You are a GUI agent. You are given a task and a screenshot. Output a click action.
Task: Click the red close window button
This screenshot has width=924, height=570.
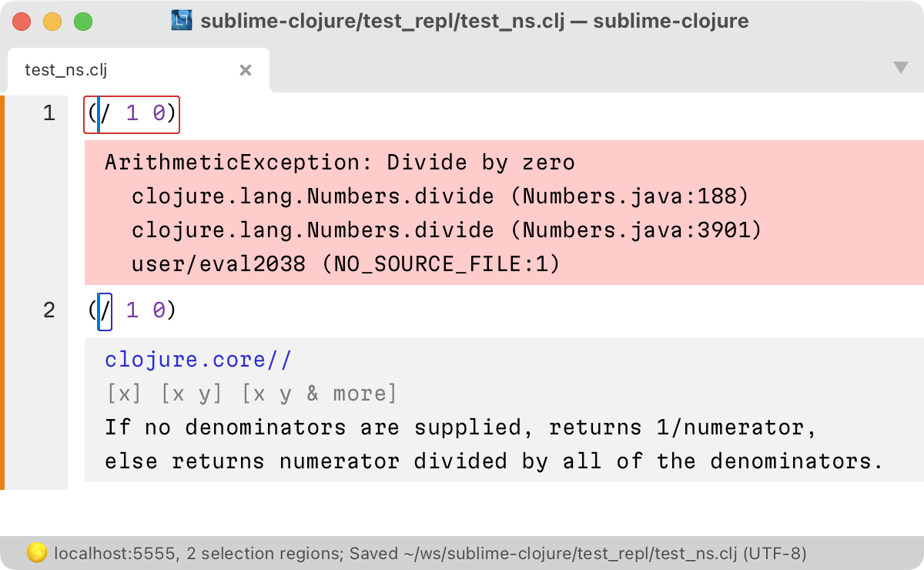click(22, 22)
